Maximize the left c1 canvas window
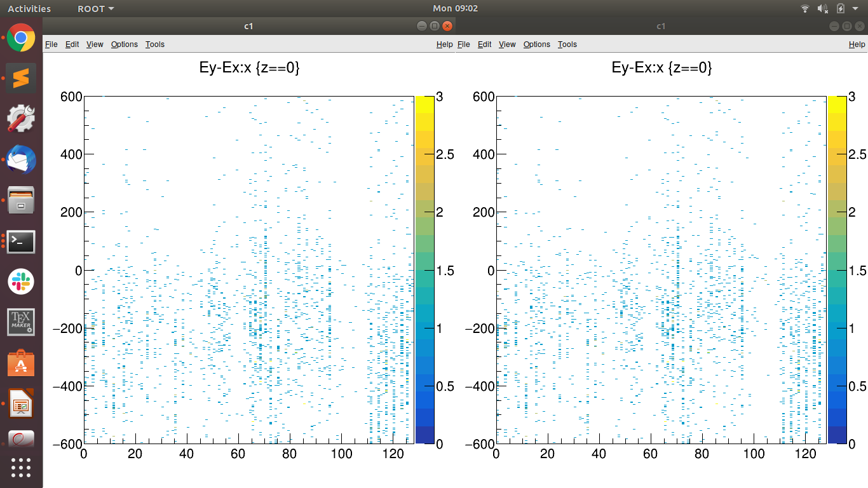 click(435, 26)
